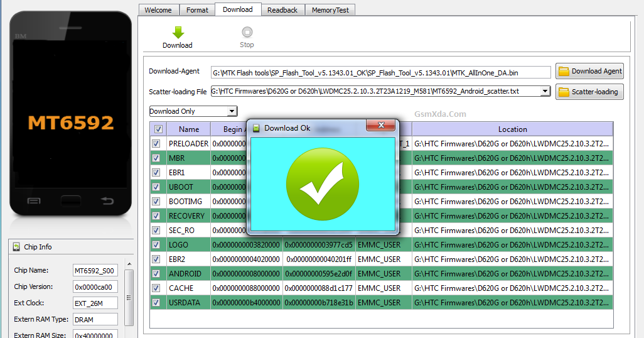Select the Download tab
Screen dimensions: 644x338
pyautogui.click(x=238, y=9)
